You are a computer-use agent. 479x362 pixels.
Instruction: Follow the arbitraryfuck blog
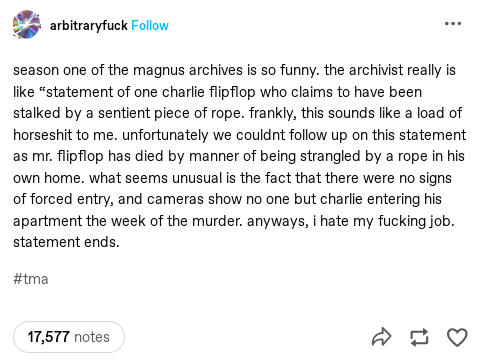pos(150,26)
